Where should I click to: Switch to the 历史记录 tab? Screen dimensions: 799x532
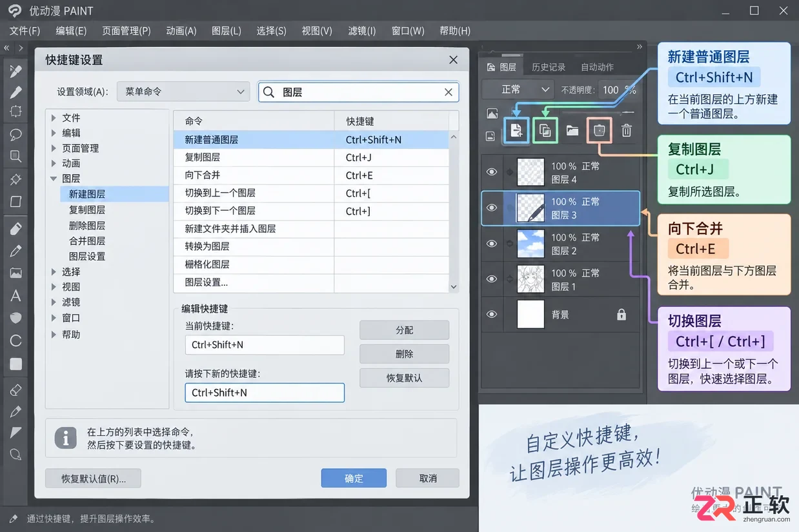click(549, 67)
